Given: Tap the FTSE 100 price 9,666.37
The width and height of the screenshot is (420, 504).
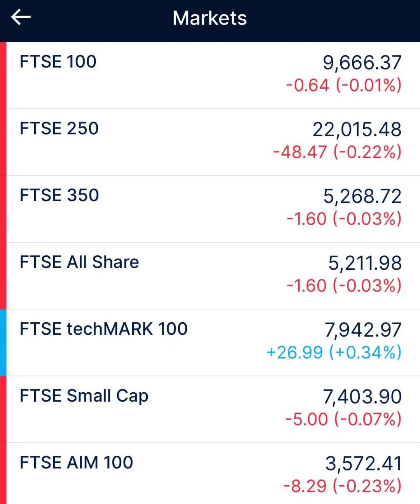Looking at the screenshot, I should 362,63.
